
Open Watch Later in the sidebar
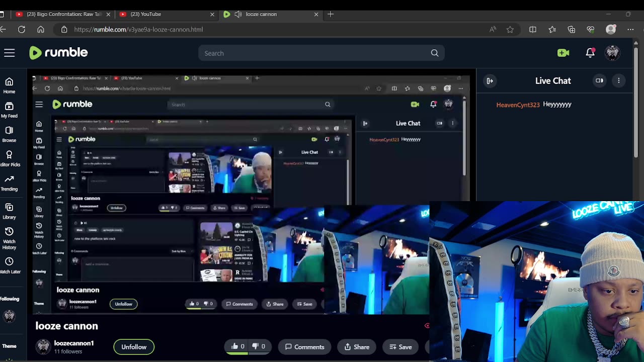pos(9,265)
